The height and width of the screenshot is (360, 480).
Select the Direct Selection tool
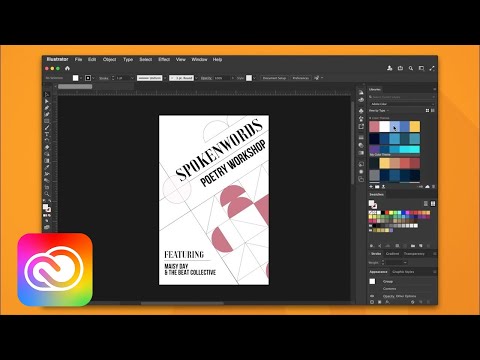(47, 101)
